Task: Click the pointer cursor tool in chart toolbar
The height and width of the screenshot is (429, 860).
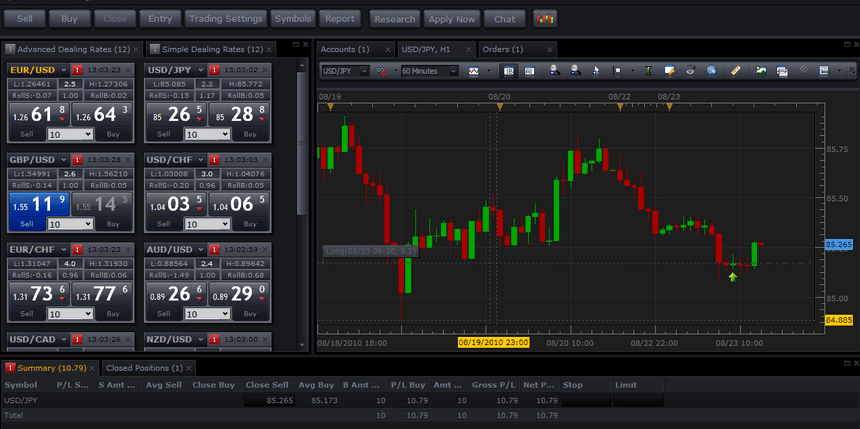Action: pyautogui.click(x=597, y=71)
